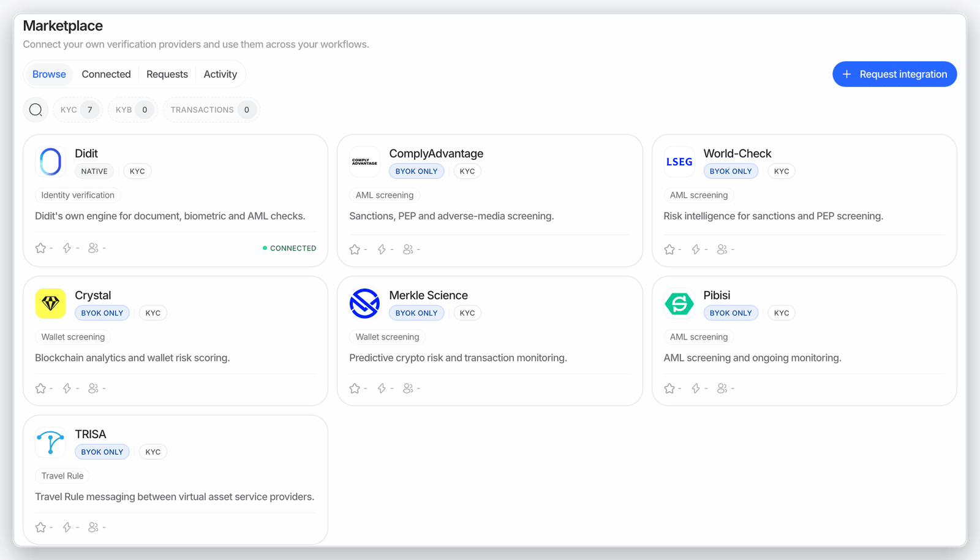The image size is (980, 560).
Task: Click BYOK ONLY badge on Crystal
Action: click(102, 313)
